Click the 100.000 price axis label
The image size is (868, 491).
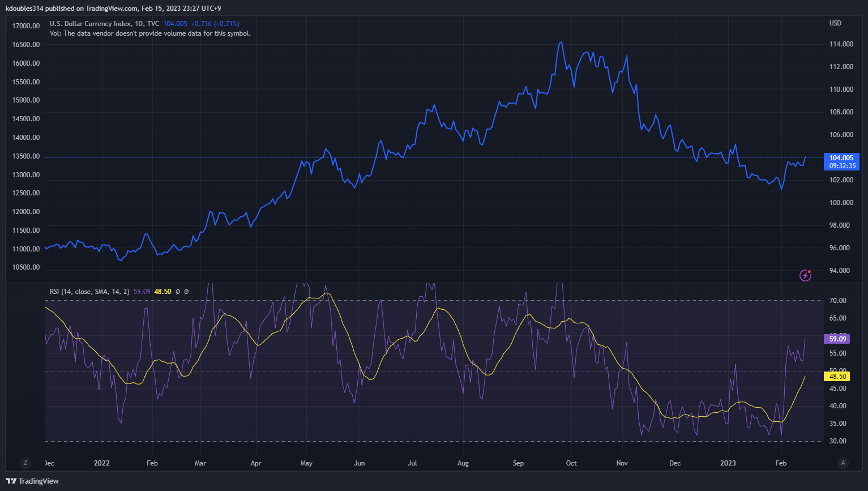(x=841, y=203)
